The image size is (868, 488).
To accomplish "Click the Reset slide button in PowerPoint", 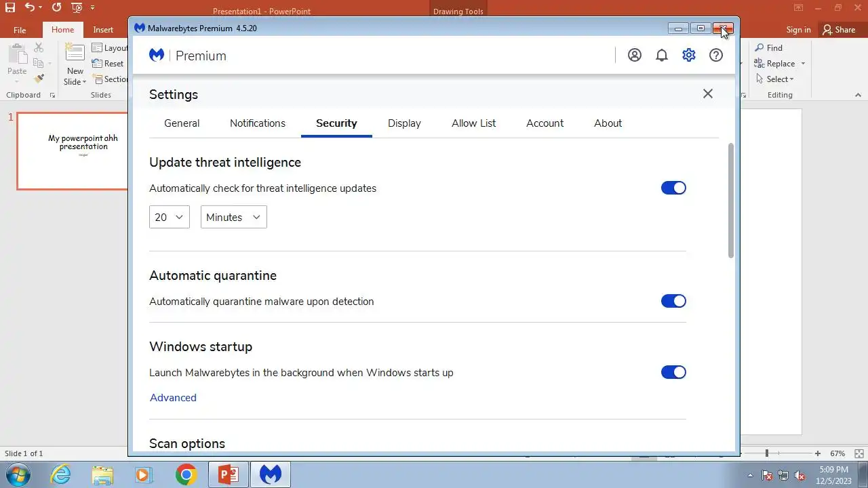I will point(108,64).
